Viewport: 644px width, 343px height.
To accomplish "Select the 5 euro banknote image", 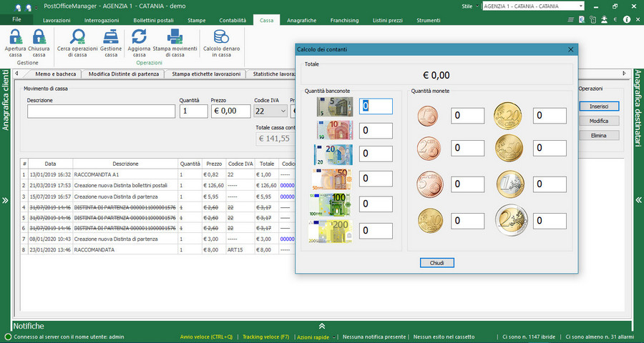I will [335, 106].
